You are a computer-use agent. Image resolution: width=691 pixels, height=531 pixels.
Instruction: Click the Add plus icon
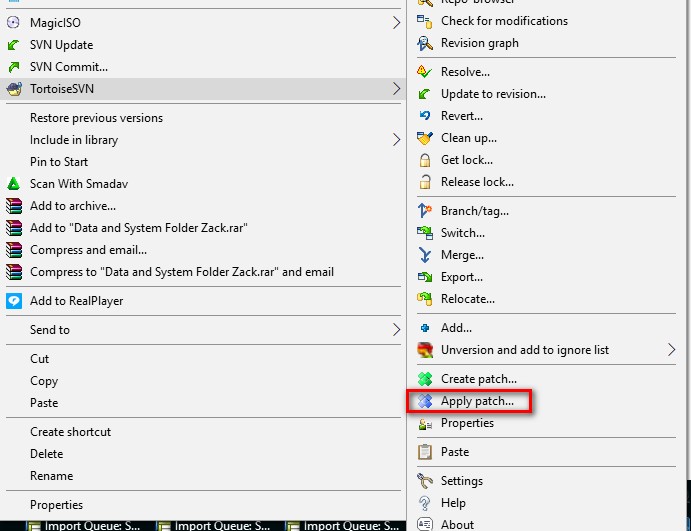[x=425, y=328]
